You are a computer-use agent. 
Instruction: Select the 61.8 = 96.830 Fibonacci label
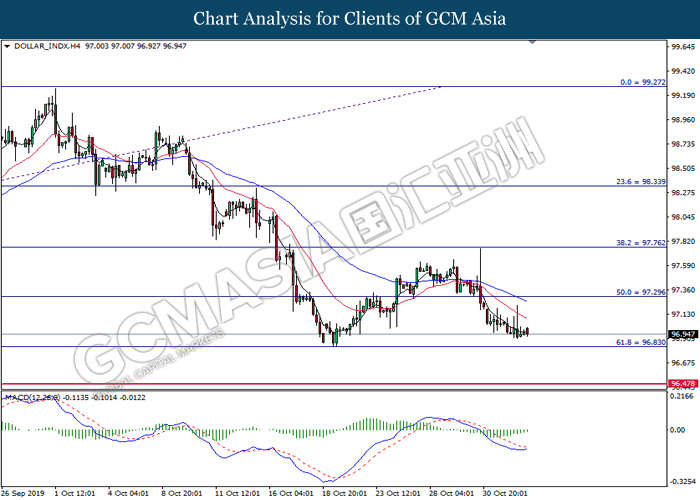coord(641,342)
